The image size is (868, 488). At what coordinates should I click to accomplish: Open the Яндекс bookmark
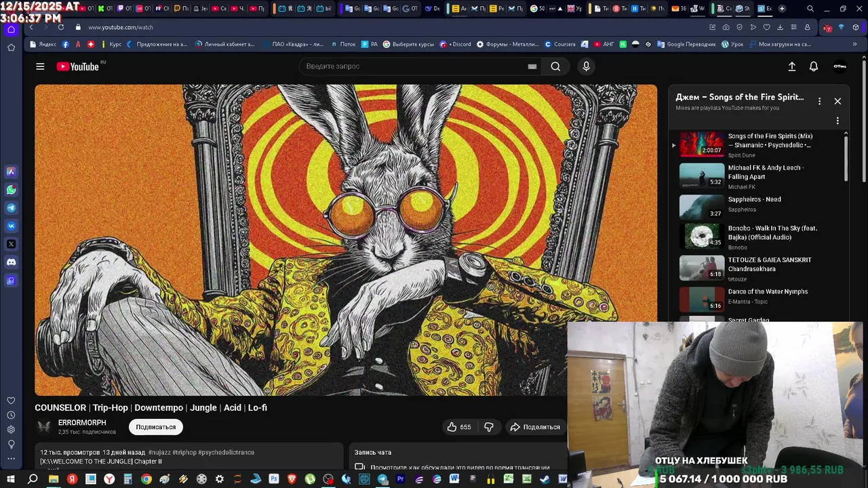coord(43,44)
